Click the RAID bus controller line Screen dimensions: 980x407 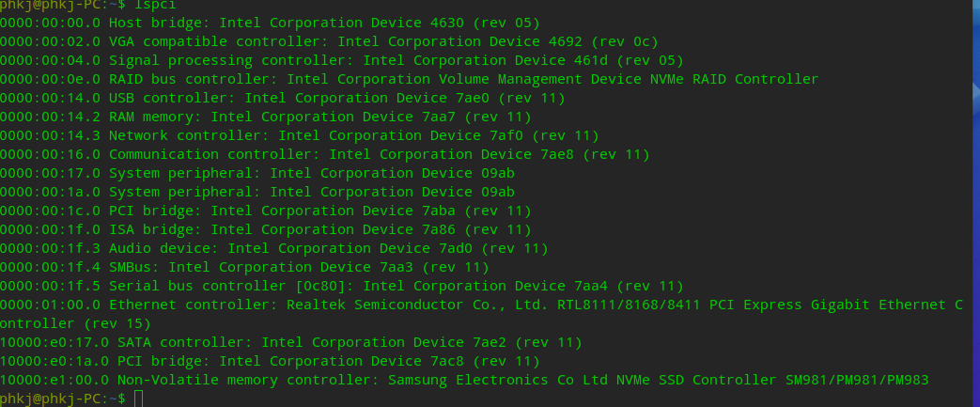[409, 79]
